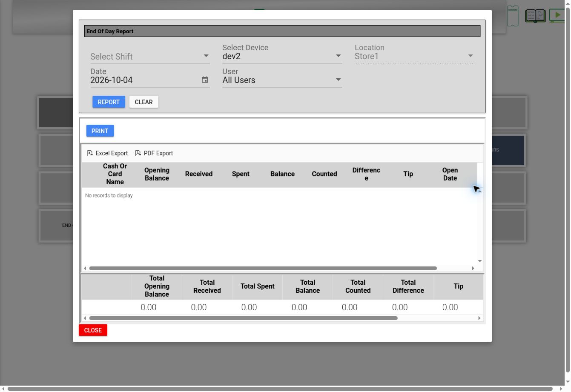The height and width of the screenshot is (392, 571).
Task: Sort by Open Date column header
Action: [450, 174]
